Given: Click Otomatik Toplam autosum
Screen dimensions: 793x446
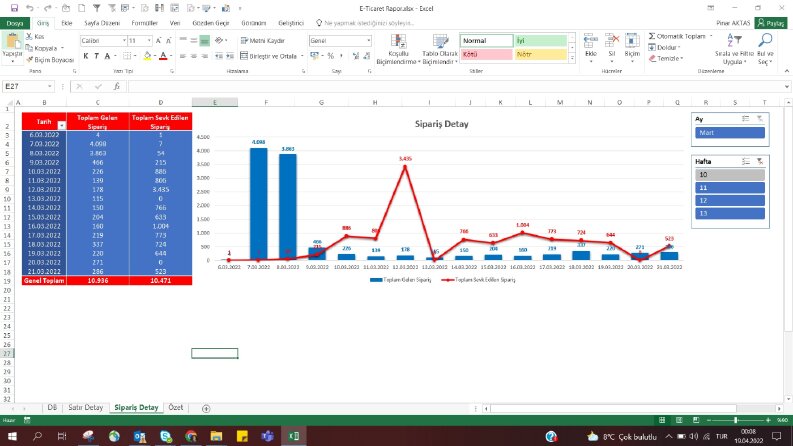Looking at the screenshot, I should click(x=677, y=36).
